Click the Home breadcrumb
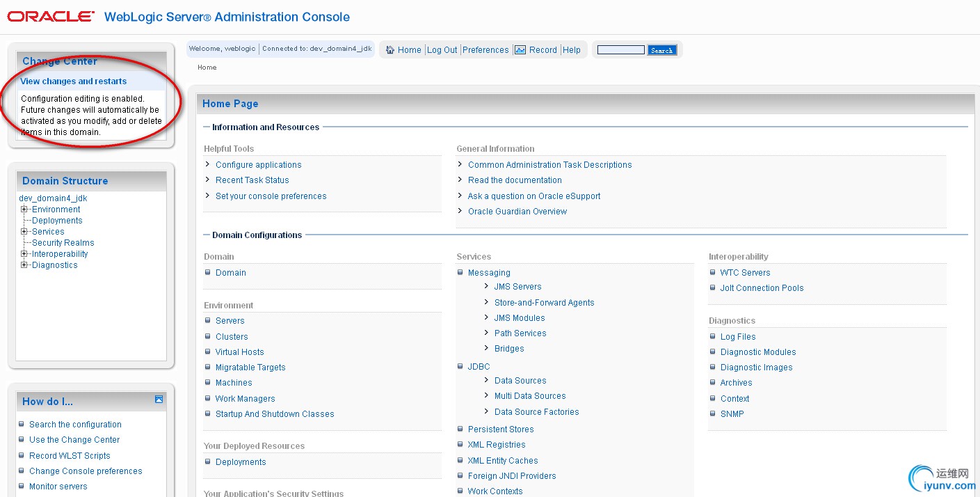Viewport: 980px width, 497px height. coord(207,68)
